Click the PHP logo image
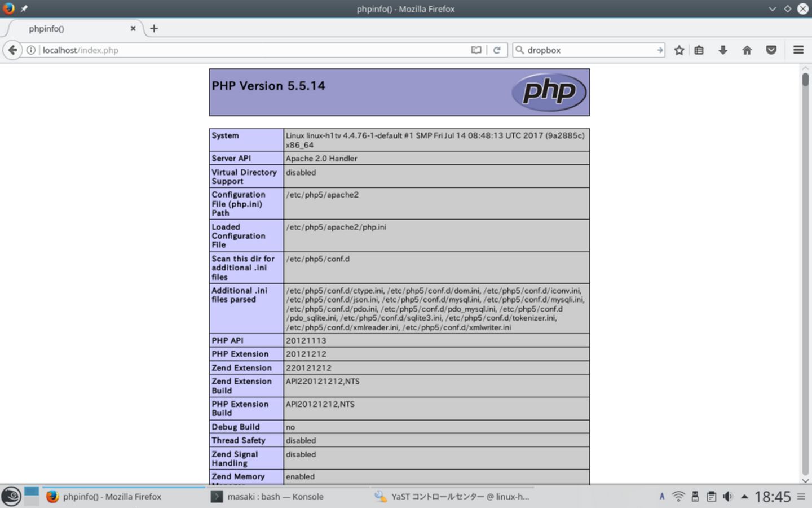The height and width of the screenshot is (508, 812). click(549, 92)
